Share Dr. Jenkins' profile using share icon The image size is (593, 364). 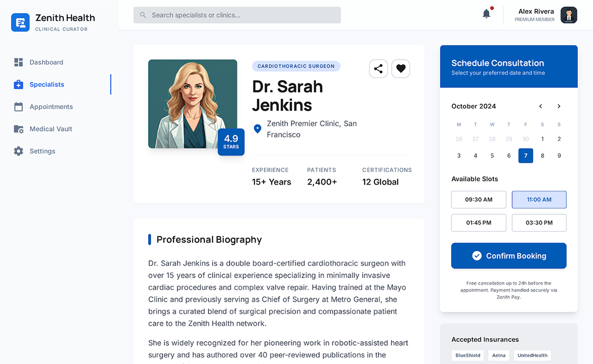click(378, 69)
